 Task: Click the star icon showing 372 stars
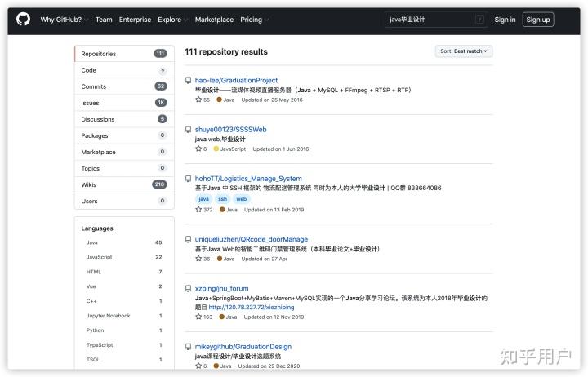(x=198, y=210)
